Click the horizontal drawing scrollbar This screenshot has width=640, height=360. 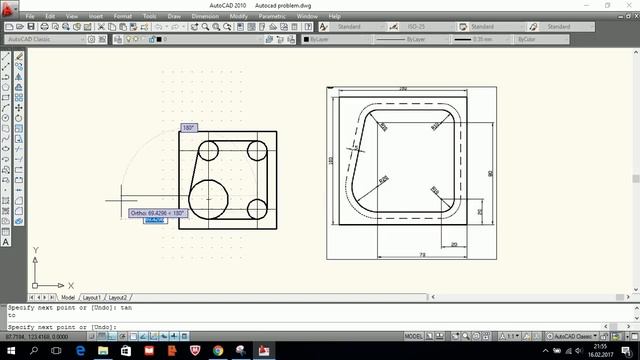[530, 297]
